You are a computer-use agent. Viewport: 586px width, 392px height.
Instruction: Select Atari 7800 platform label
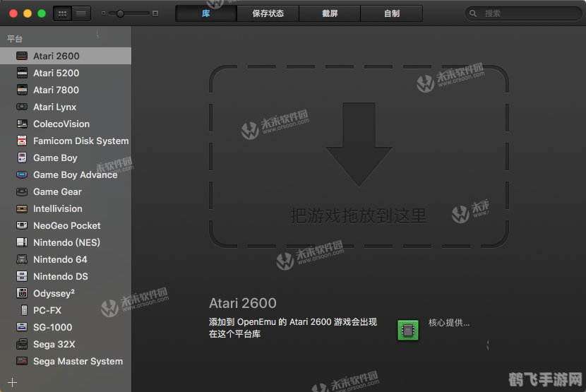tap(56, 90)
